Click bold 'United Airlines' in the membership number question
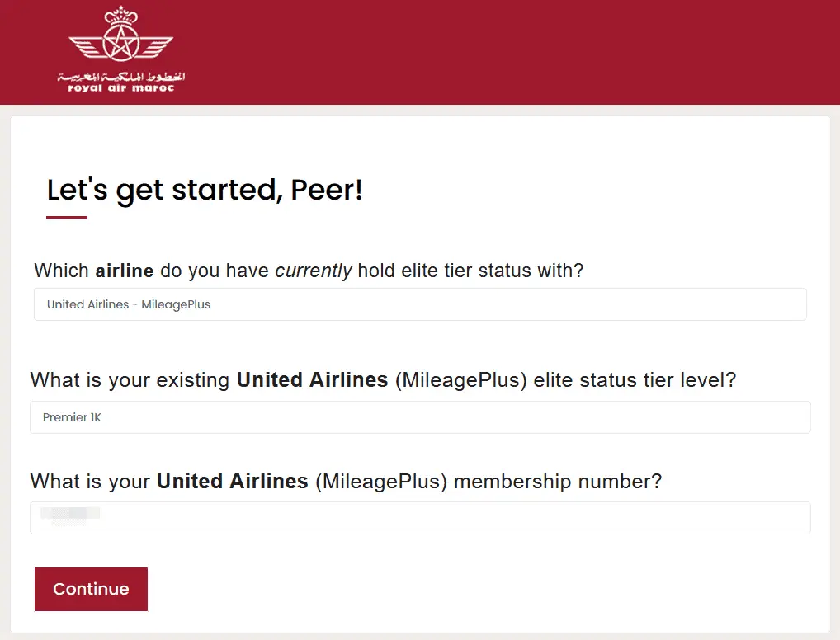840x640 pixels. pos(233,481)
